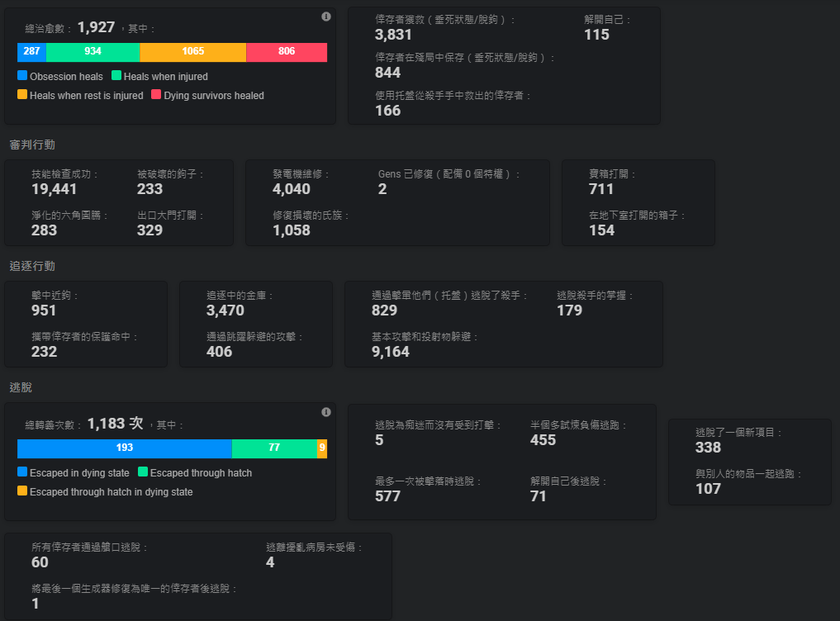Viewport: 840px width, 621px height.
Task: Select the blue 193 segment of the escapes bar
Action: coord(124,448)
